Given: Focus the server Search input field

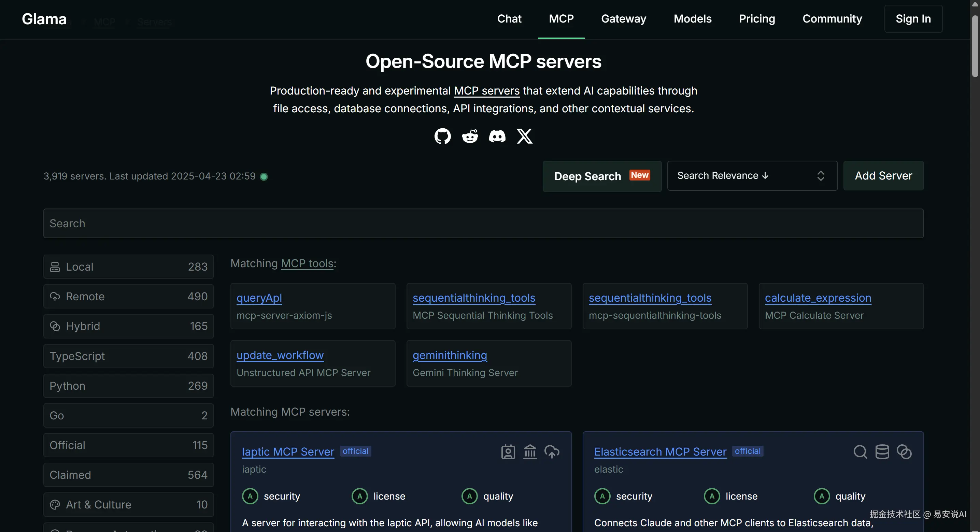Looking at the screenshot, I should tap(483, 223).
